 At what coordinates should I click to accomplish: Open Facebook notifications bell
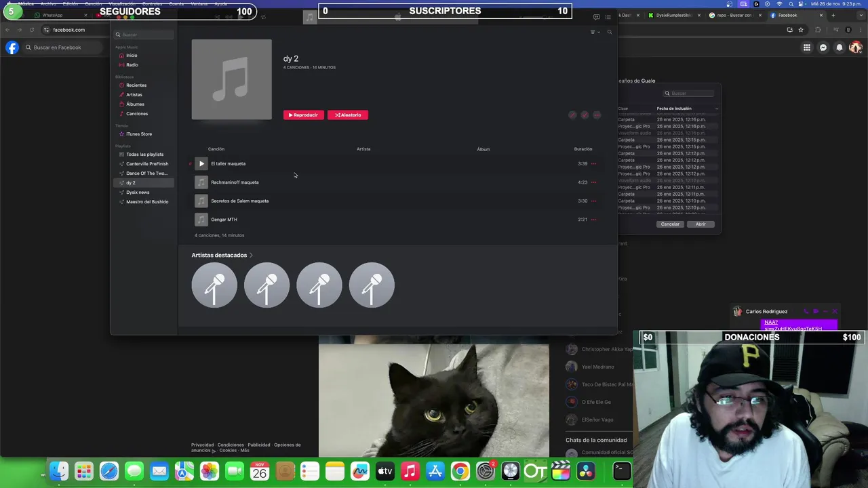[x=840, y=47]
